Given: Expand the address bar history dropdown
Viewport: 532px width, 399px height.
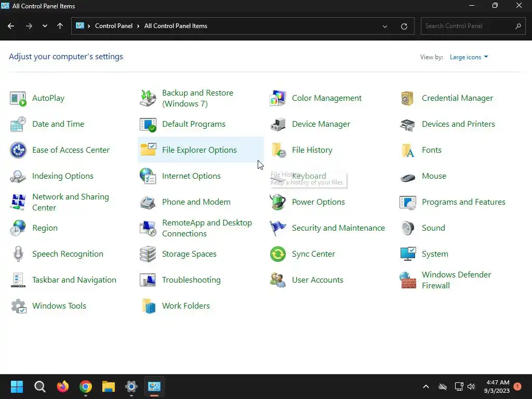Looking at the screenshot, I should (385, 26).
